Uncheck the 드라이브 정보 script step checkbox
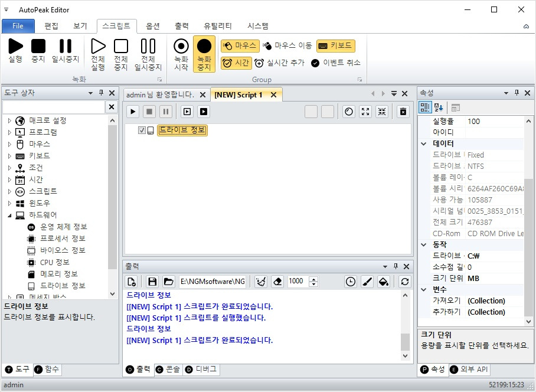 (x=142, y=130)
